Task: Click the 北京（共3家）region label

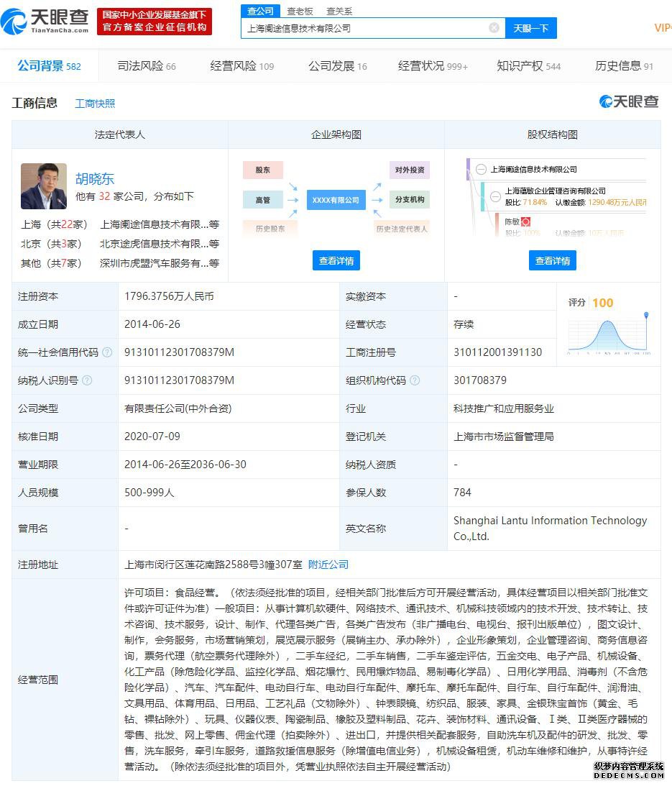Action: click(x=50, y=244)
